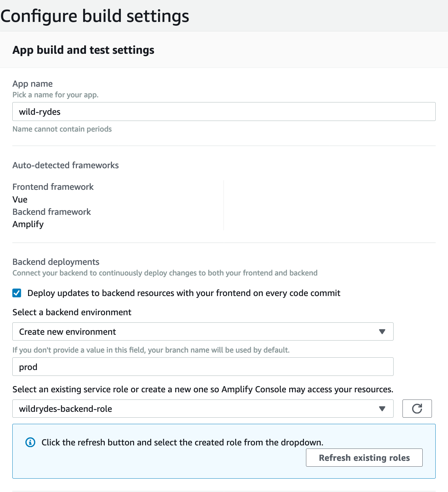The height and width of the screenshot is (492, 448).
Task: Click the Auto-detected frameworks heading
Action: (x=66, y=165)
